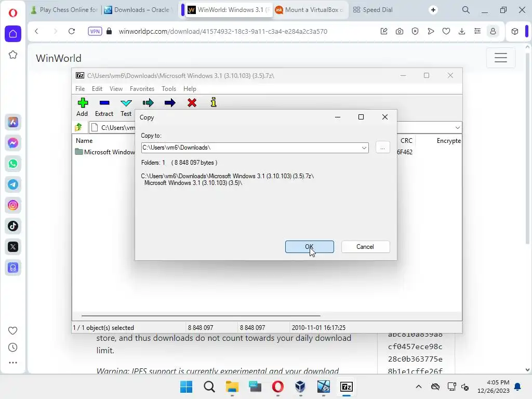
Task: Click the Opera search tabs magnifier icon
Action: 466,10
